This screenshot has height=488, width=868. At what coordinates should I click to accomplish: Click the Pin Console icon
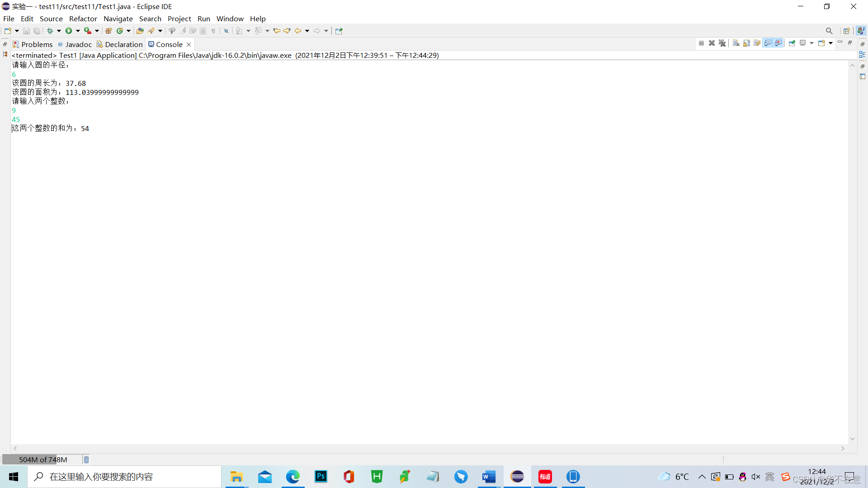click(x=792, y=43)
